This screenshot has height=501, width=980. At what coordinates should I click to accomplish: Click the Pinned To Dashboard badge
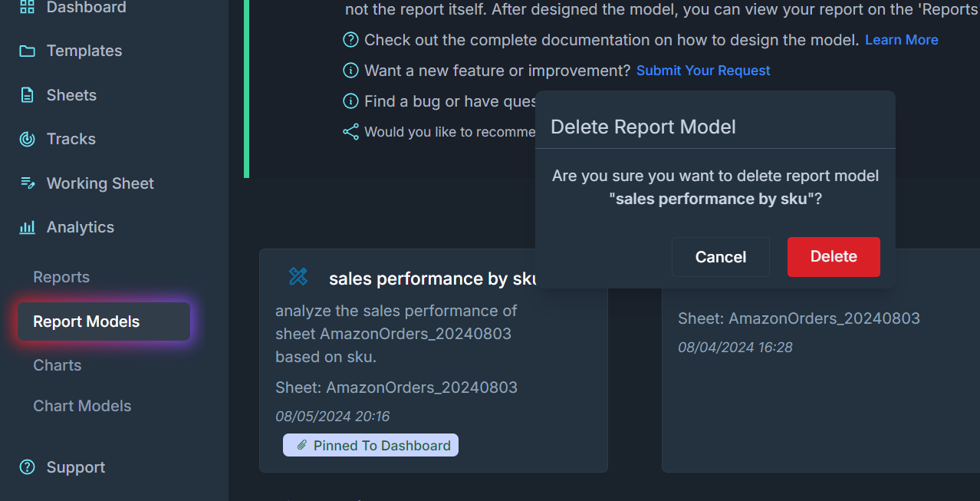click(370, 445)
